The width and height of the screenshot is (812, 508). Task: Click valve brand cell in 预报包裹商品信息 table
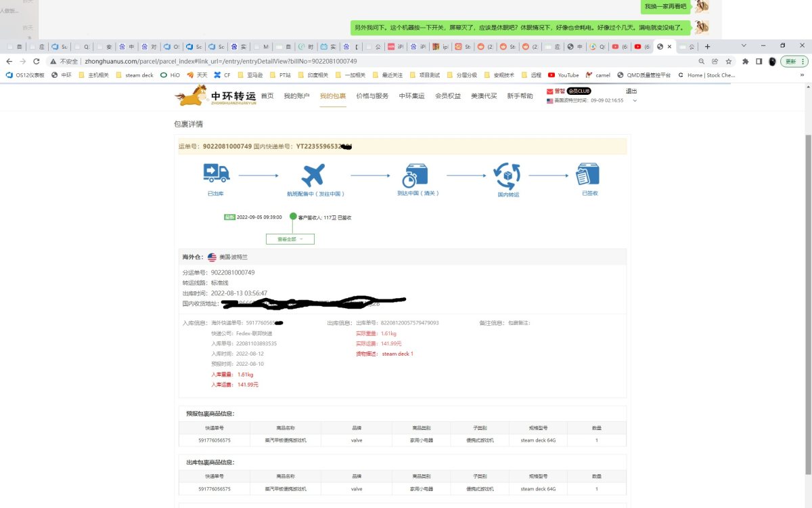[x=357, y=440]
